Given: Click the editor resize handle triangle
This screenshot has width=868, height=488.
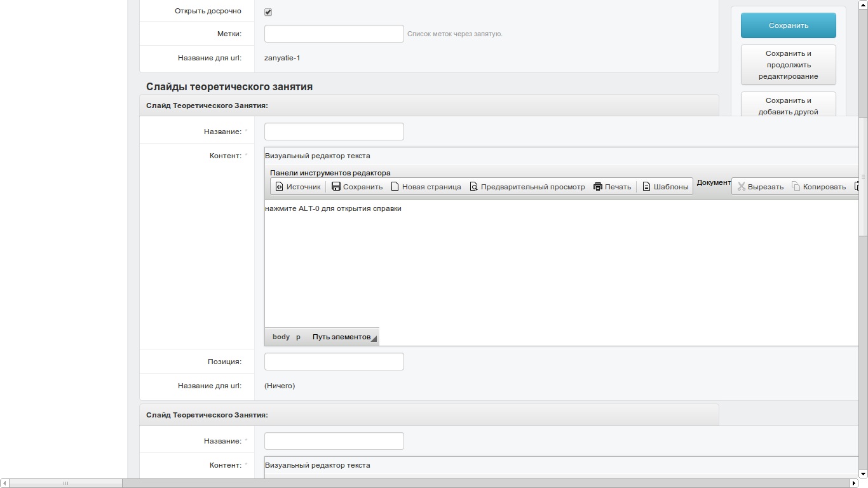Looking at the screenshot, I should pos(374,339).
